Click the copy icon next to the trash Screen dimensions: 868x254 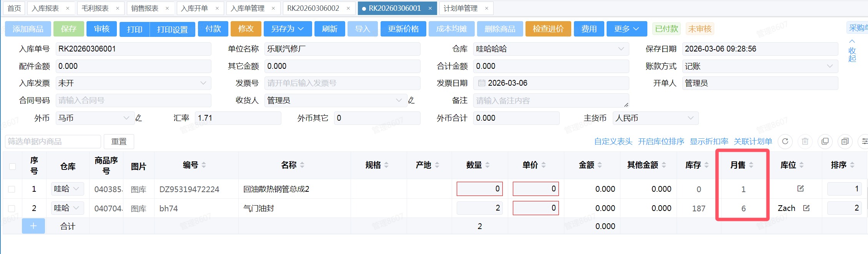point(825,141)
